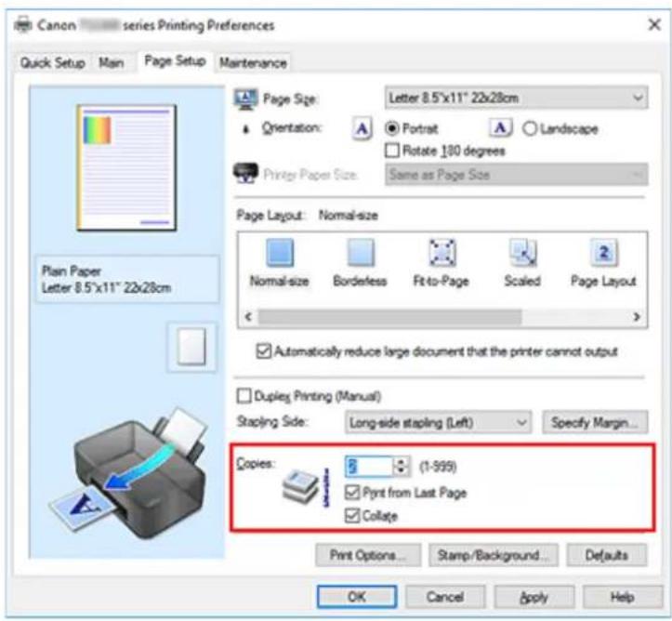Viewport: 672px width, 621px height.
Task: Select the Scaled layout icon
Action: coord(522,253)
